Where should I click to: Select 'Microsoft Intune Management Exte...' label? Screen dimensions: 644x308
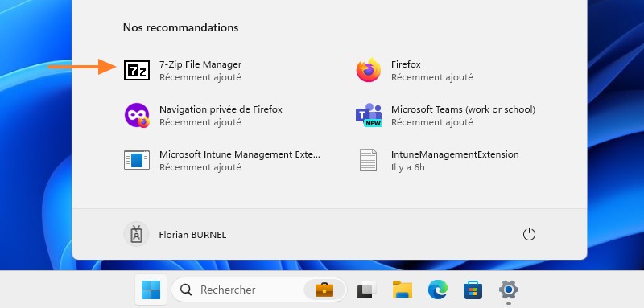pyautogui.click(x=240, y=154)
